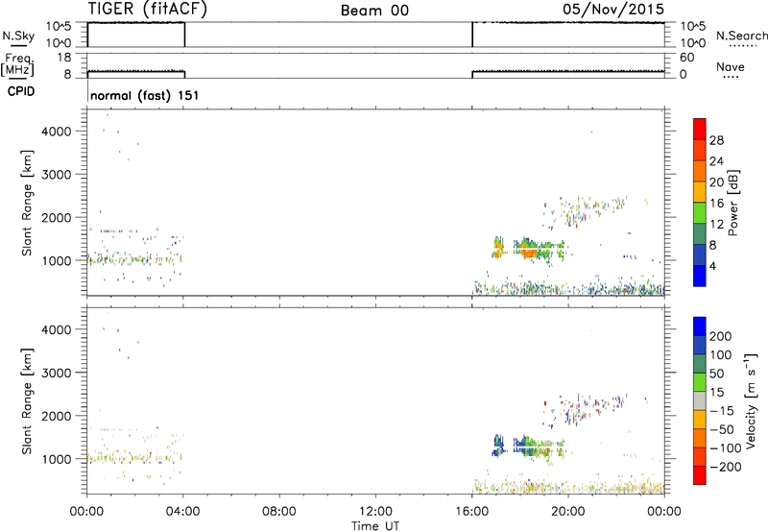Screen dimensions: 768x532
Task: Click the 12 label on power colorbar
Action: point(716,225)
